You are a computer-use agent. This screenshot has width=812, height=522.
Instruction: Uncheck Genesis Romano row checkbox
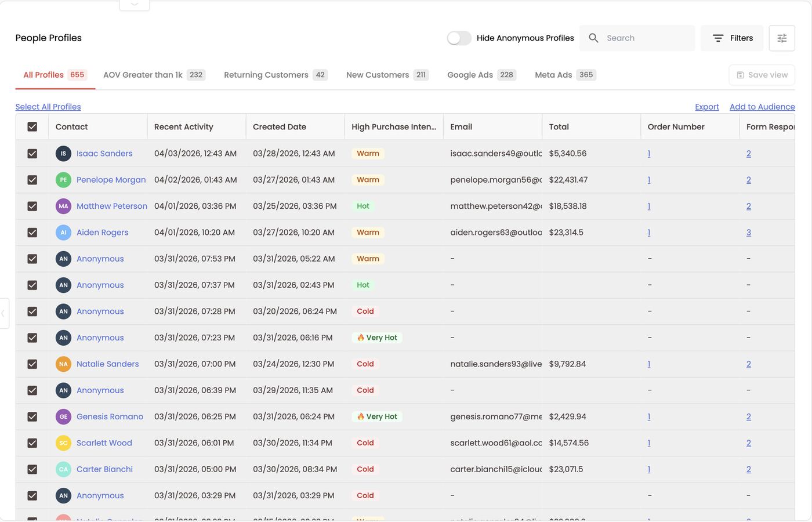click(x=32, y=416)
